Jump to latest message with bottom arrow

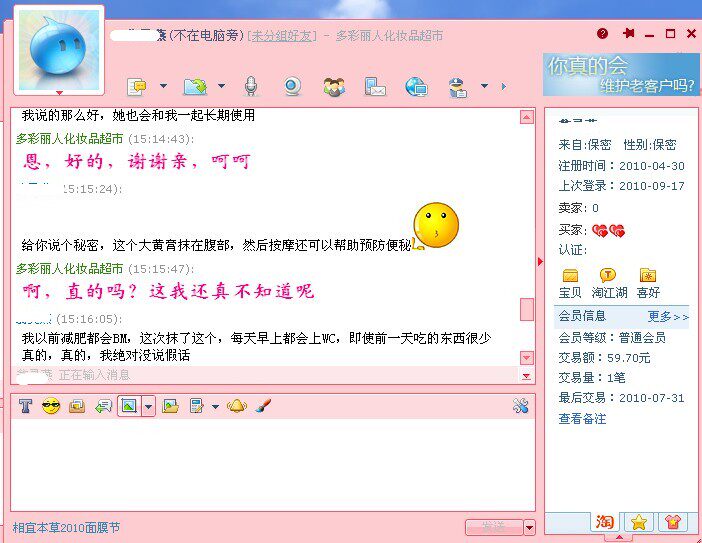pyautogui.click(x=526, y=377)
